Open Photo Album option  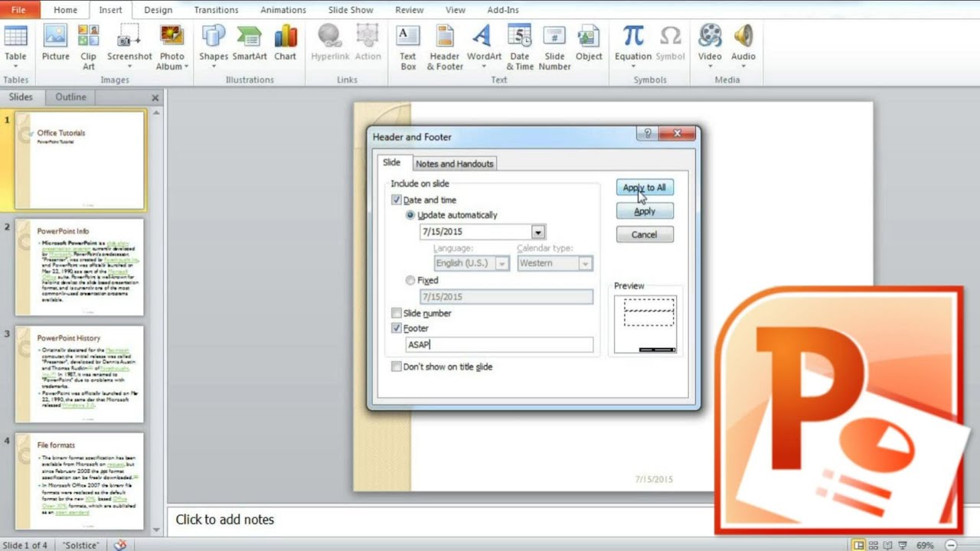tap(171, 47)
